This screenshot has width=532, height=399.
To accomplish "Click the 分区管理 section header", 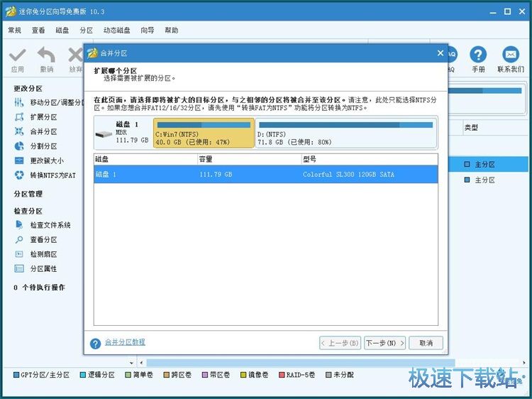I will [28, 194].
